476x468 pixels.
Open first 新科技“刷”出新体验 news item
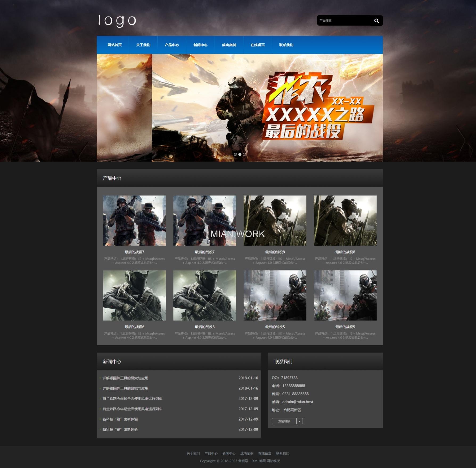pos(120,419)
